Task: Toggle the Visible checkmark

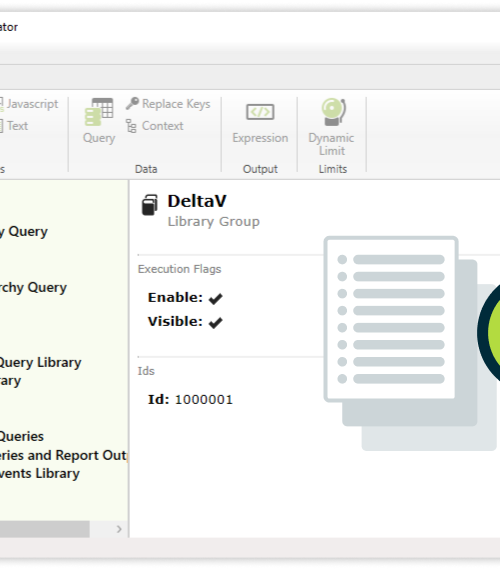Action: pyautogui.click(x=216, y=322)
